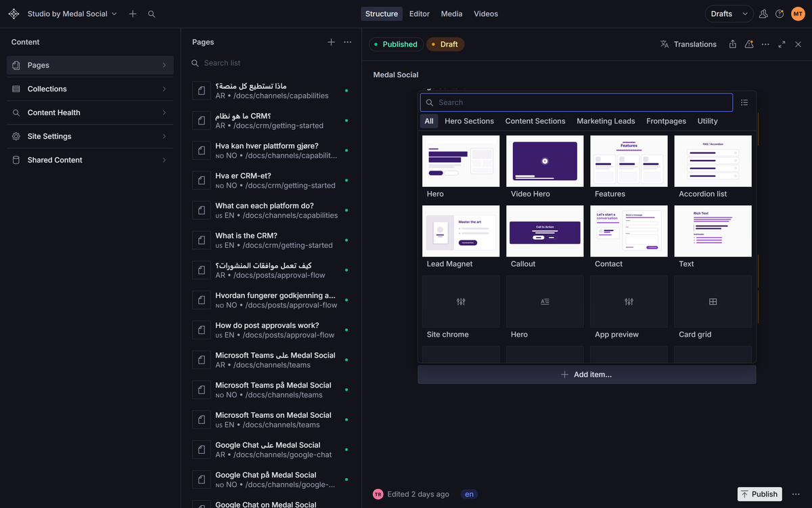The height and width of the screenshot is (508, 812).
Task: Click the users presence icon
Action: pos(763,14)
